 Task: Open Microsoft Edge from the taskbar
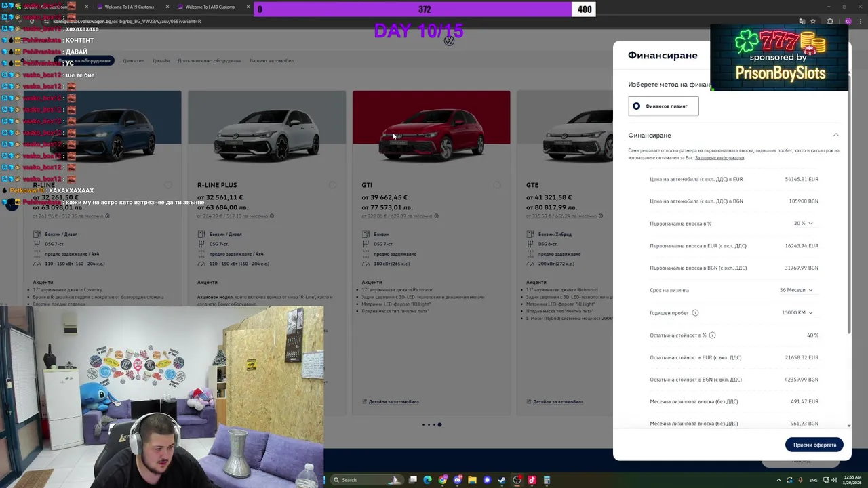point(427,480)
